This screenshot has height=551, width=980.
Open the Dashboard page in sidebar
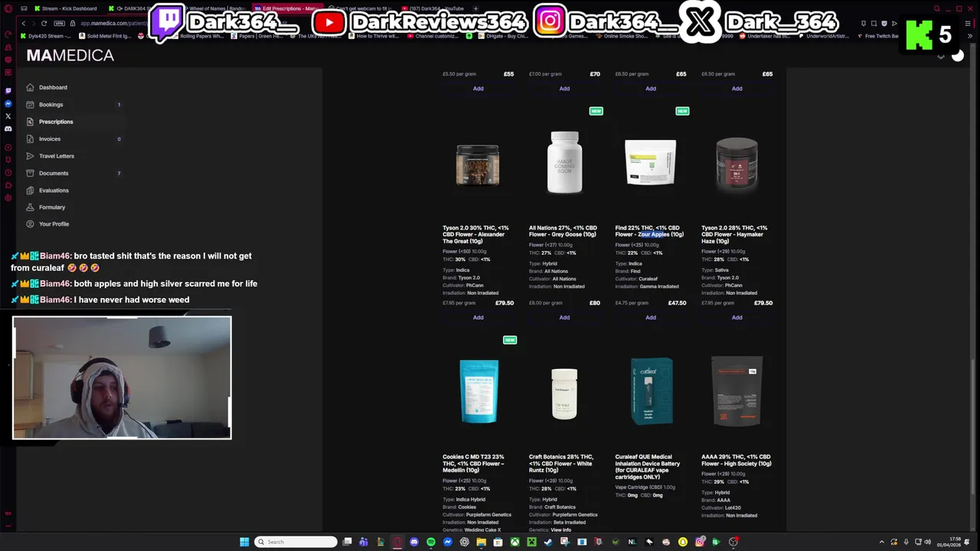(x=53, y=87)
